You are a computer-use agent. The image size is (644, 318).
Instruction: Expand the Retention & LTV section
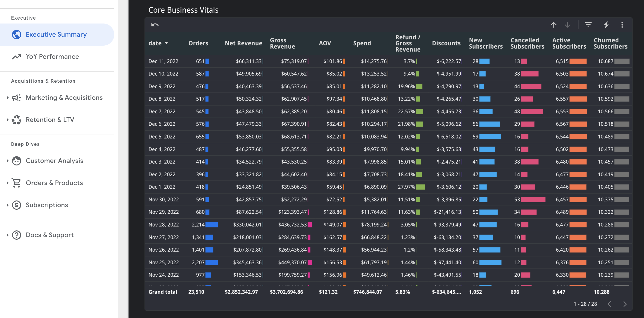coord(8,120)
